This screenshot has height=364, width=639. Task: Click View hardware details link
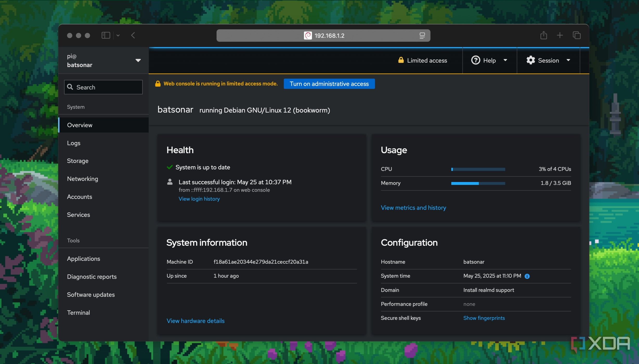pyautogui.click(x=195, y=321)
